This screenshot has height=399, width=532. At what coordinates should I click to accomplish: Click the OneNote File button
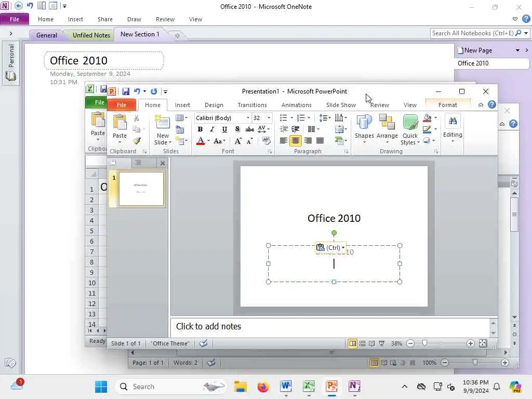coord(14,19)
